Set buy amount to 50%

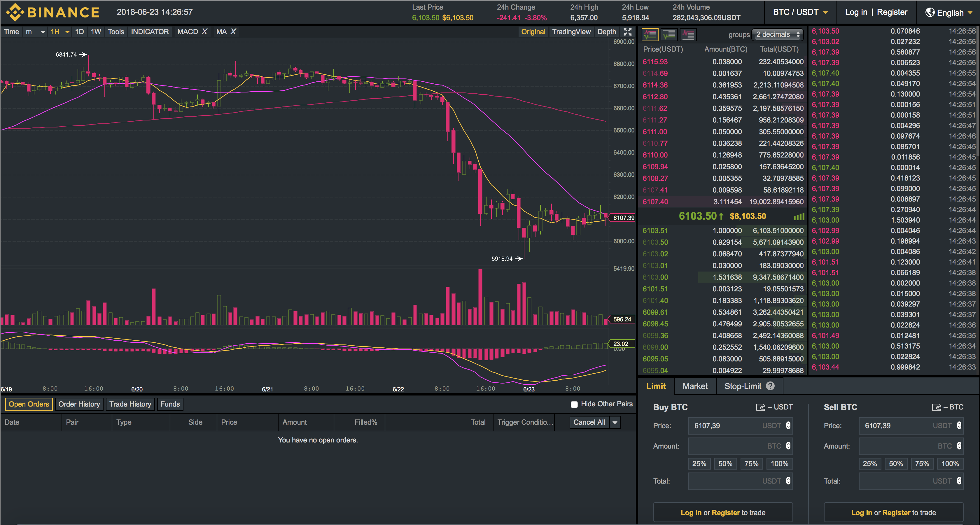pos(725,464)
